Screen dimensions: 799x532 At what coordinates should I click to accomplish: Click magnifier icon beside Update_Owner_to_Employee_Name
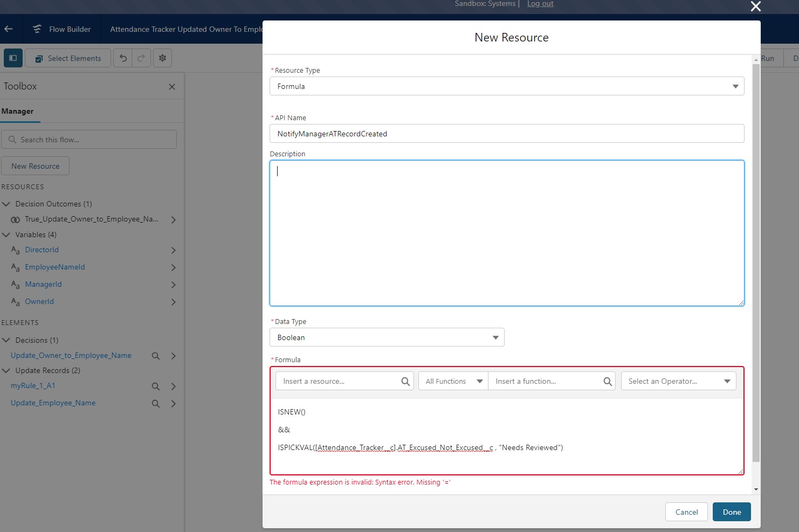tap(156, 356)
